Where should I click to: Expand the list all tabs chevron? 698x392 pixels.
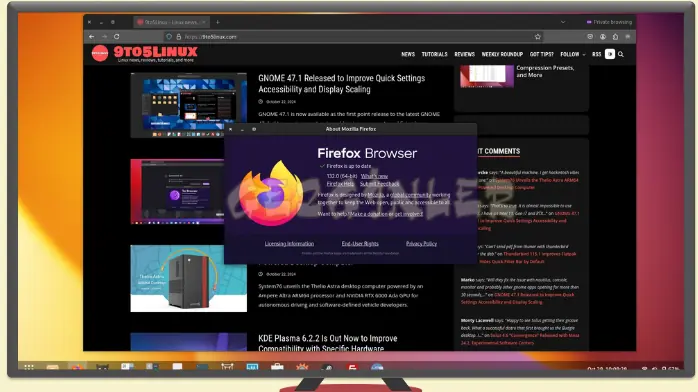[563, 22]
